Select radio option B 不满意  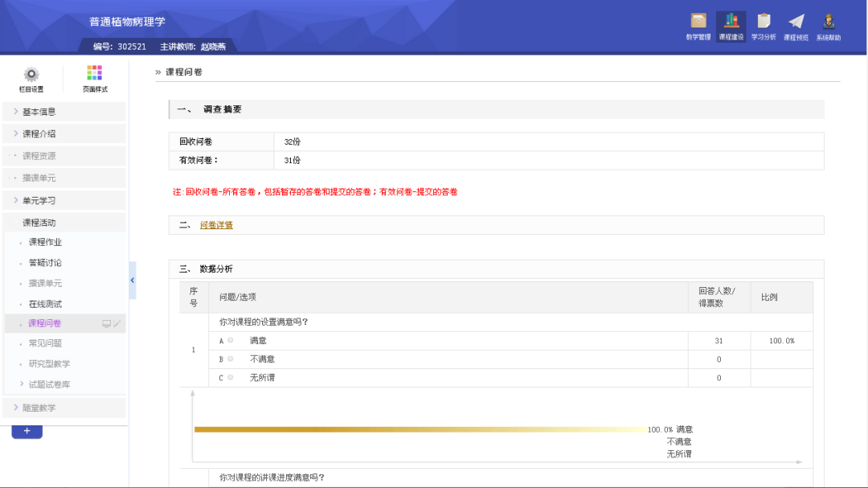pos(231,359)
